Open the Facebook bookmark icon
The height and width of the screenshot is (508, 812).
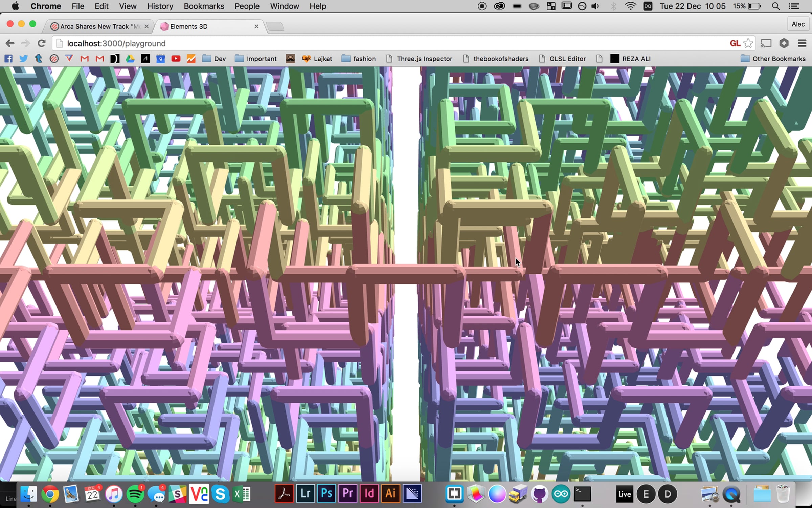(x=8, y=59)
